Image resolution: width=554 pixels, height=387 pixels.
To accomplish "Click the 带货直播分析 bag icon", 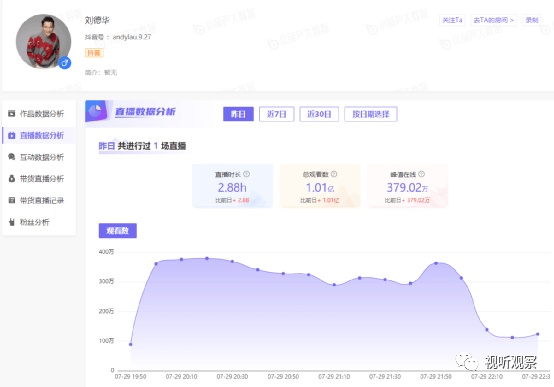I will [x=12, y=178].
